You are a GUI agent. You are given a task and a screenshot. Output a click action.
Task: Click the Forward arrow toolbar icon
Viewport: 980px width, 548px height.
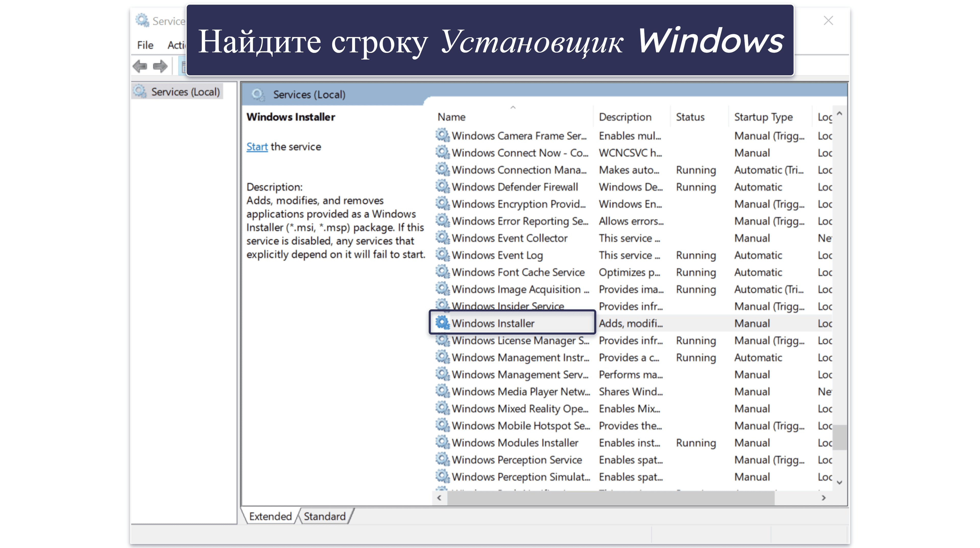pyautogui.click(x=160, y=66)
